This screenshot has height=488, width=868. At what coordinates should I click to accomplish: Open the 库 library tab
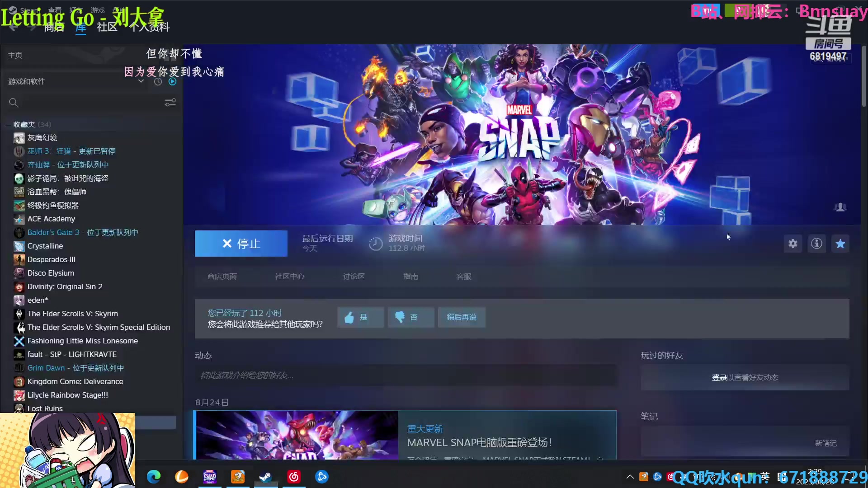click(x=80, y=27)
